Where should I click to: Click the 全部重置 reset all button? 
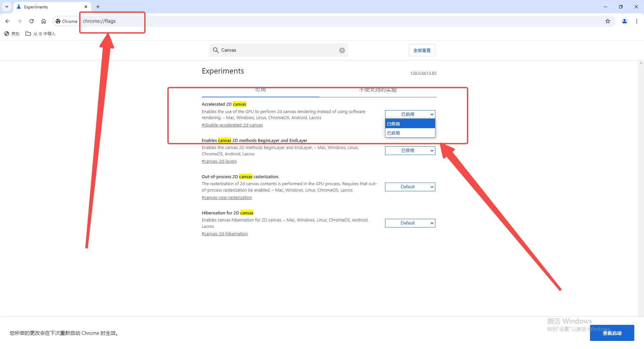point(422,50)
